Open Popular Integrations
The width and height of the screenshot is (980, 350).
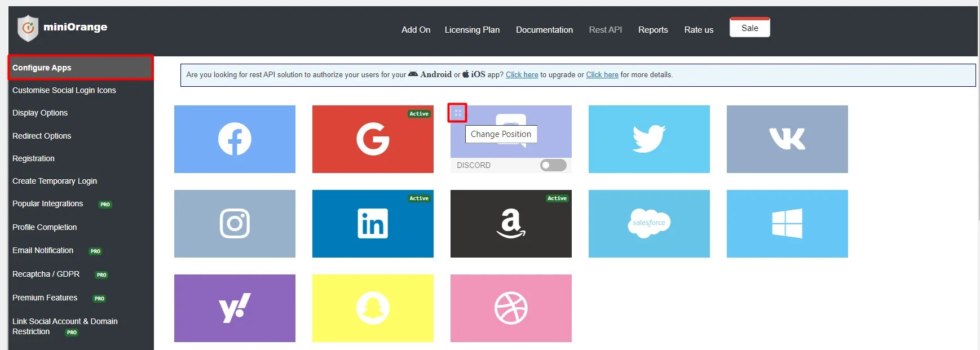47,203
